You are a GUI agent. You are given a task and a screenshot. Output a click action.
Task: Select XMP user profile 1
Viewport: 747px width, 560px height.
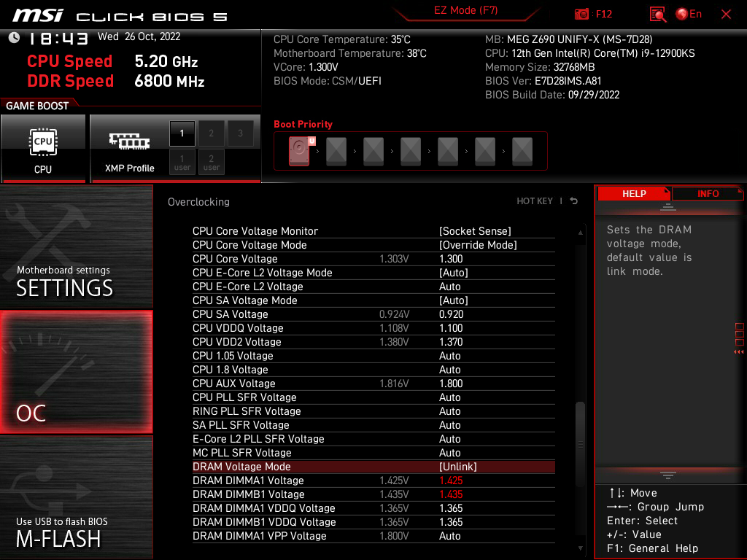[182, 163]
